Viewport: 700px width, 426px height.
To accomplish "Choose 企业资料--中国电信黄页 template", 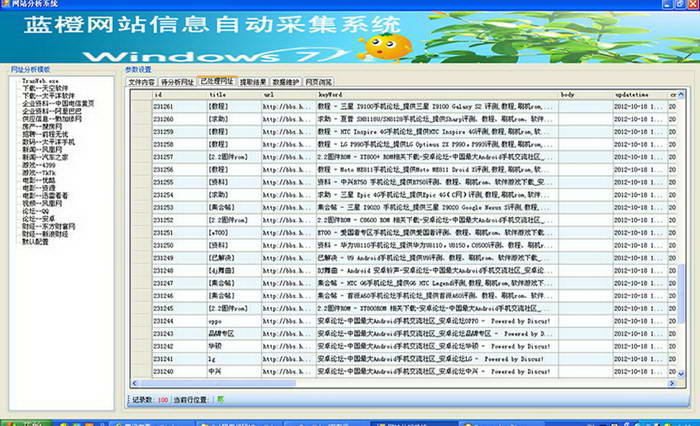I will tap(58, 103).
